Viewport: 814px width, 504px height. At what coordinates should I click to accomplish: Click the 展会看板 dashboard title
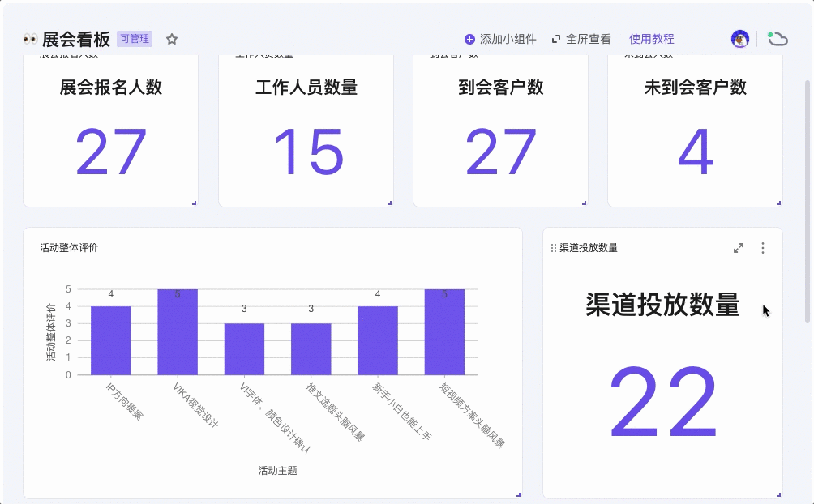point(76,39)
